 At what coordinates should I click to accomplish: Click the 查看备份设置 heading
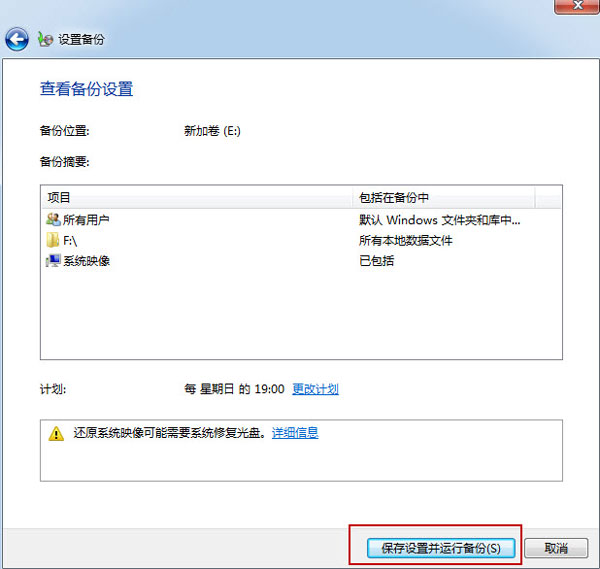click(86, 89)
